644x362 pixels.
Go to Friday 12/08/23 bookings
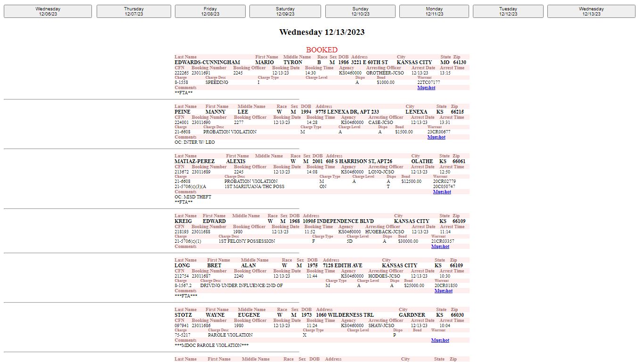coord(210,11)
